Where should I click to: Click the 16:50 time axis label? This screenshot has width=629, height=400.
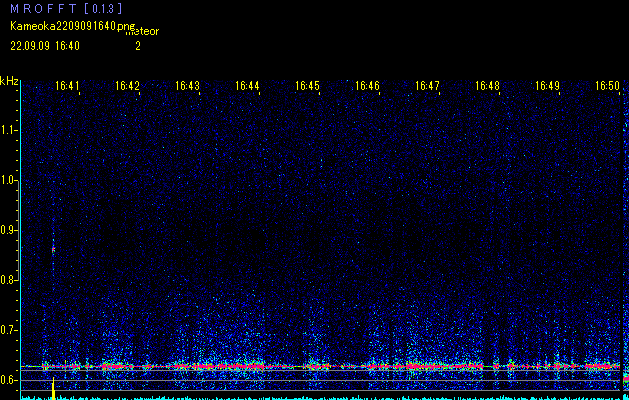(x=607, y=86)
